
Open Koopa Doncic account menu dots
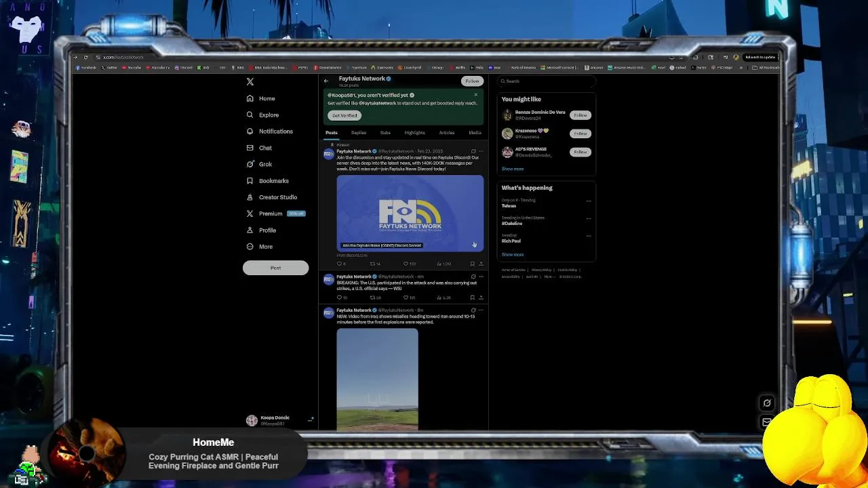click(310, 420)
